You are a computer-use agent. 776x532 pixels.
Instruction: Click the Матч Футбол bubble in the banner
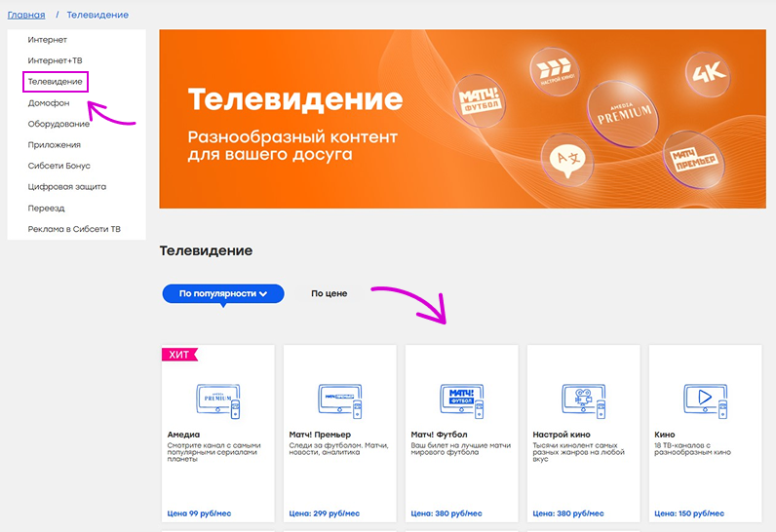pyautogui.click(x=479, y=100)
